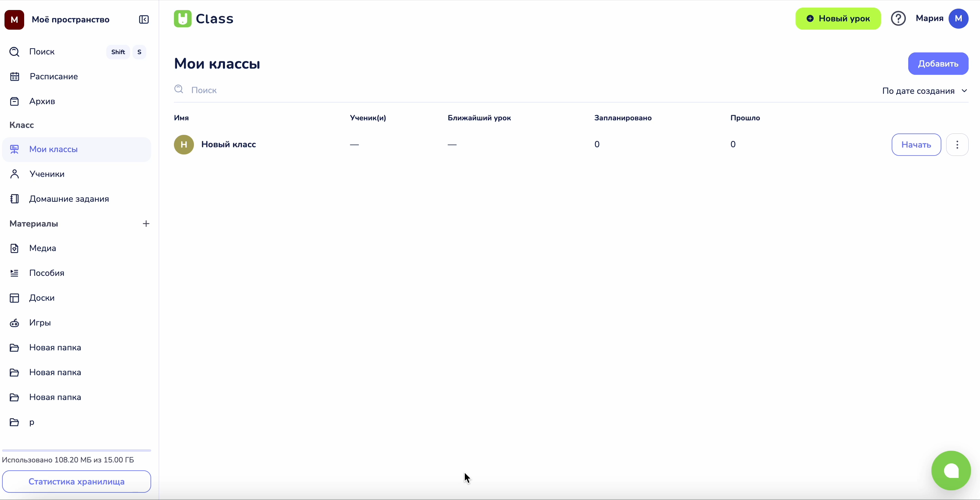
Task: Open the Игры materials section
Action: (40, 322)
